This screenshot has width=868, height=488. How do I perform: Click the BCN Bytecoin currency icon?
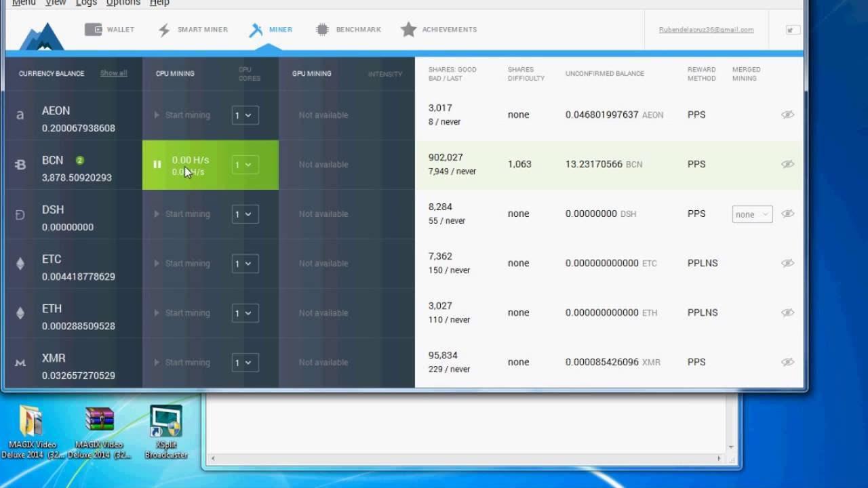tap(20, 165)
